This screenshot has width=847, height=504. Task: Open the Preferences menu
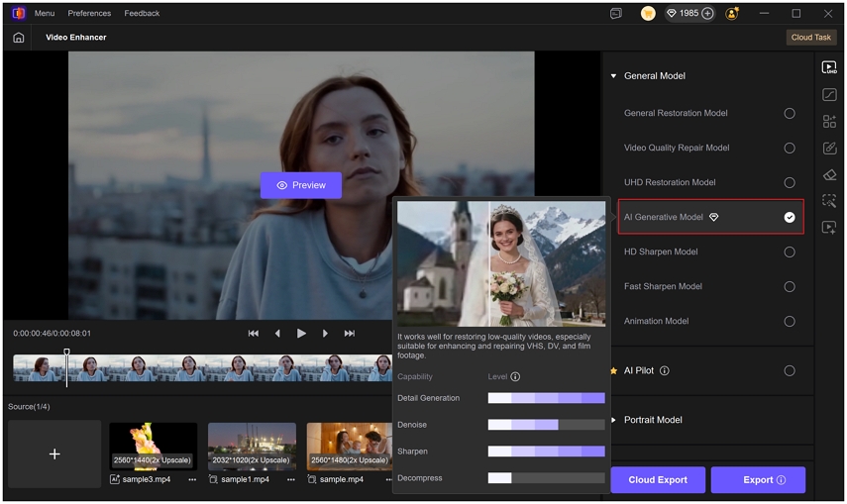(x=89, y=14)
